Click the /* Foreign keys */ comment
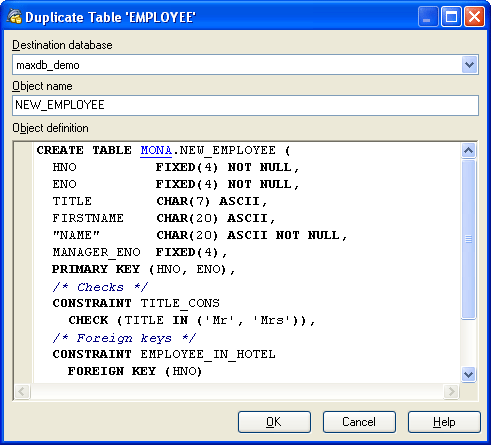 coord(124,338)
